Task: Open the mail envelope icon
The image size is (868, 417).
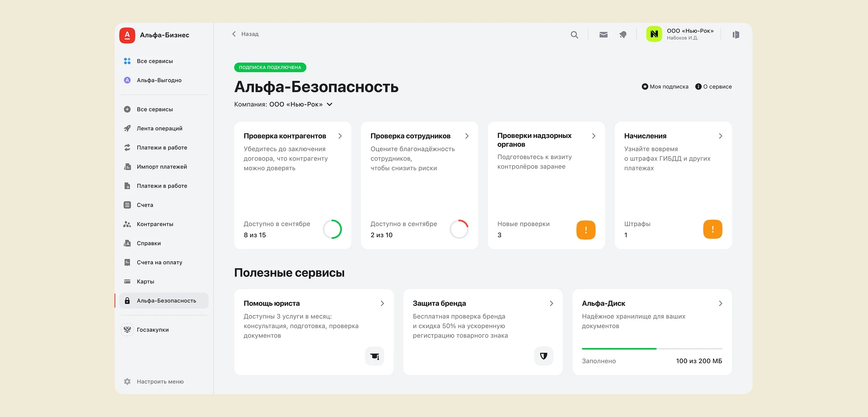Action: [603, 35]
